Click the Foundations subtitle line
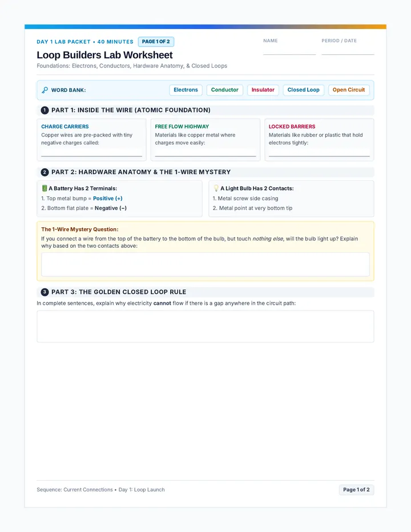 tap(132, 66)
